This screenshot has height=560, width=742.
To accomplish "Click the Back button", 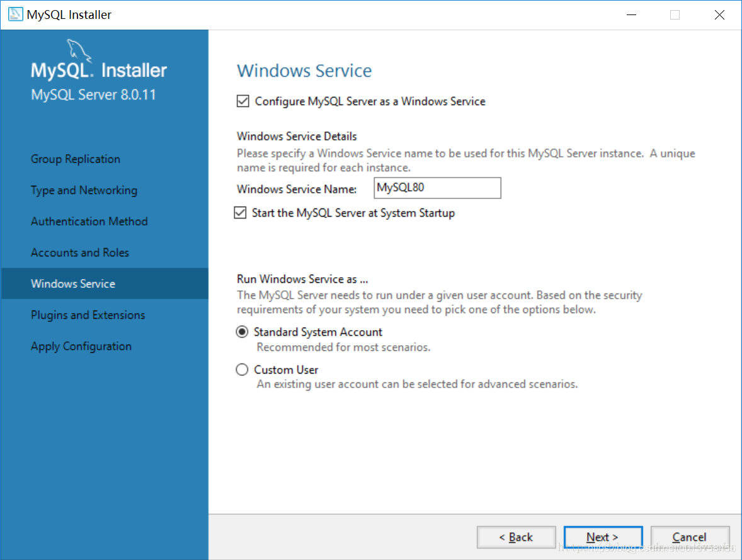I will pos(517,537).
